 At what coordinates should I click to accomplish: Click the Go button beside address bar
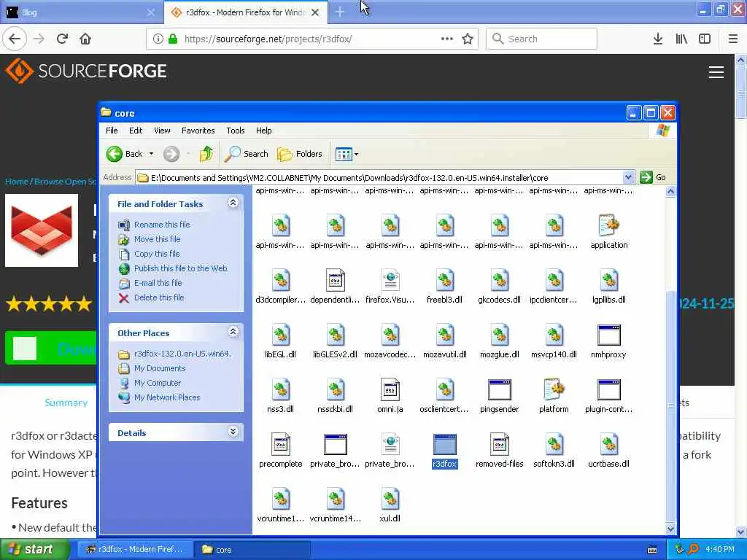(x=654, y=177)
